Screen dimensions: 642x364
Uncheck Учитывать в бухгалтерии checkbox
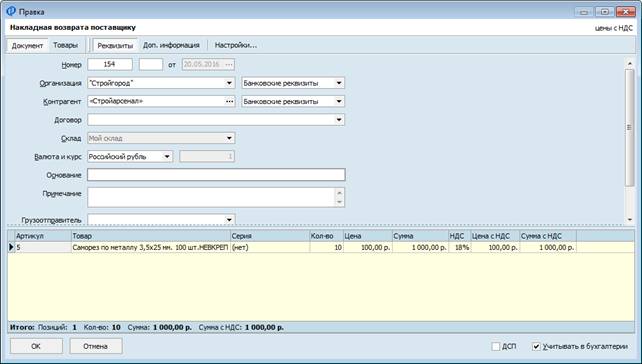(536, 346)
